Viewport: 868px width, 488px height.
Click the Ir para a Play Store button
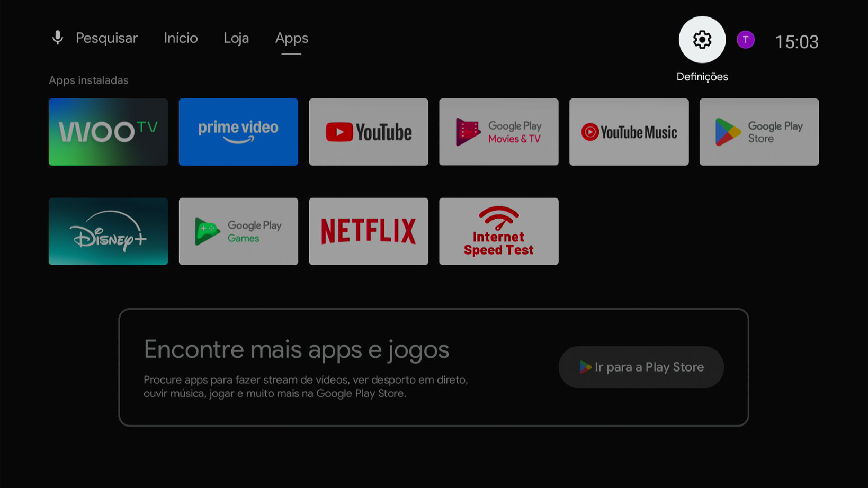641,367
